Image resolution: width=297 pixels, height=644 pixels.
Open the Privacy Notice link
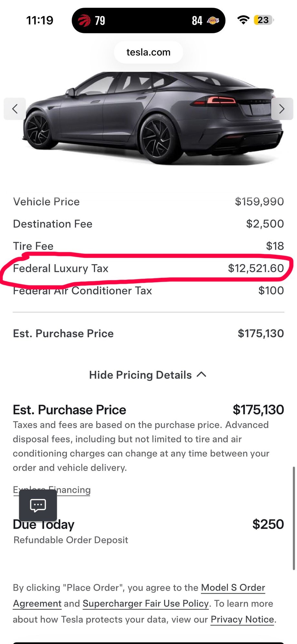tap(242, 619)
